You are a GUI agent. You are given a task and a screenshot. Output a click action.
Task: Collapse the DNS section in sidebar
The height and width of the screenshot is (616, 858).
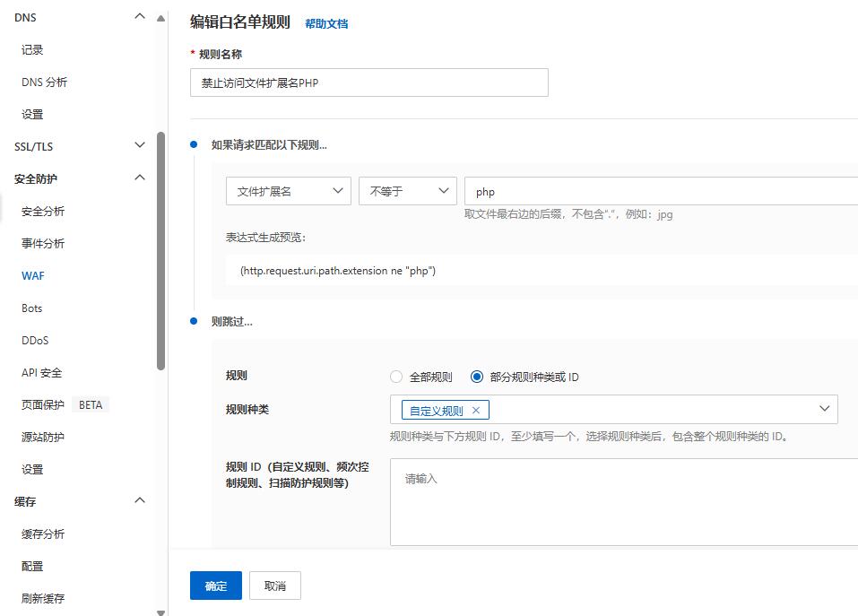[139, 16]
